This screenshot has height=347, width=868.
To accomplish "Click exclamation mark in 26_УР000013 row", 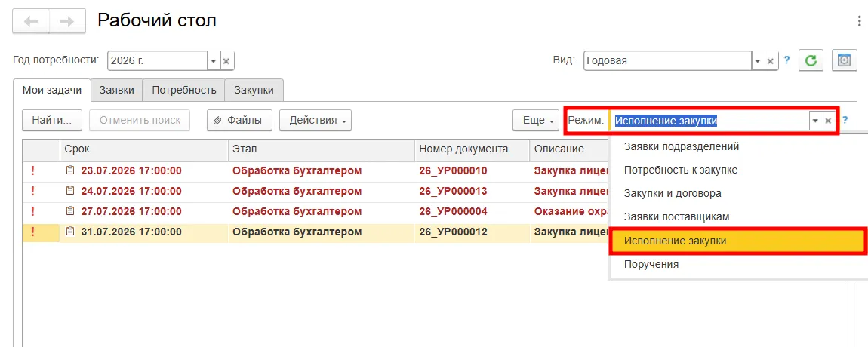I will point(32,191).
